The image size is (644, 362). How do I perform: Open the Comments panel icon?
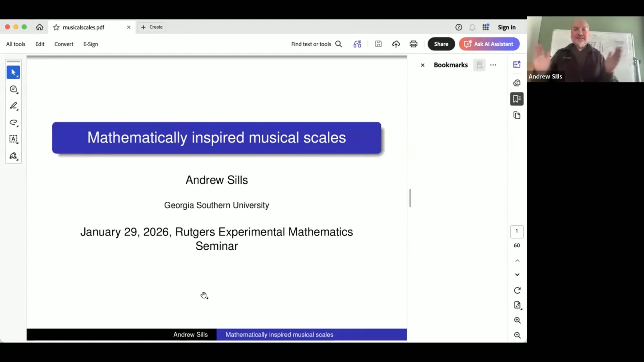[x=517, y=83]
